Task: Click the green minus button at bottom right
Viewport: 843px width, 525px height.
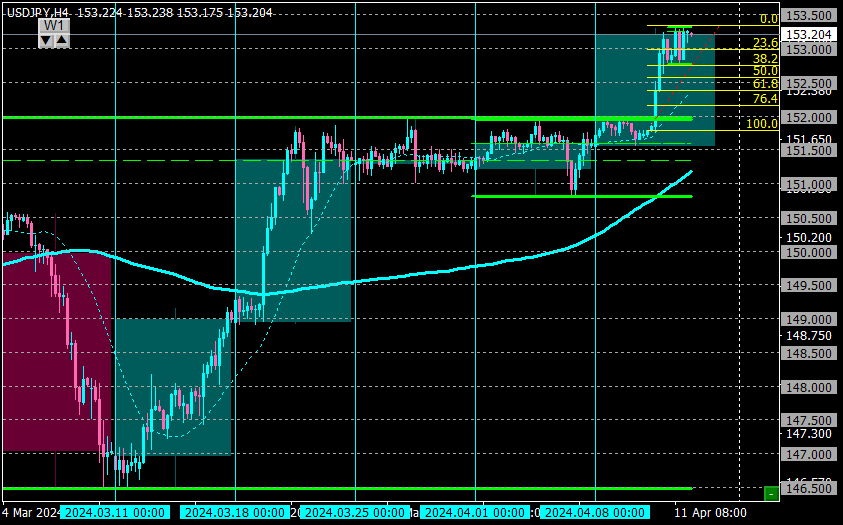Action: (771, 493)
